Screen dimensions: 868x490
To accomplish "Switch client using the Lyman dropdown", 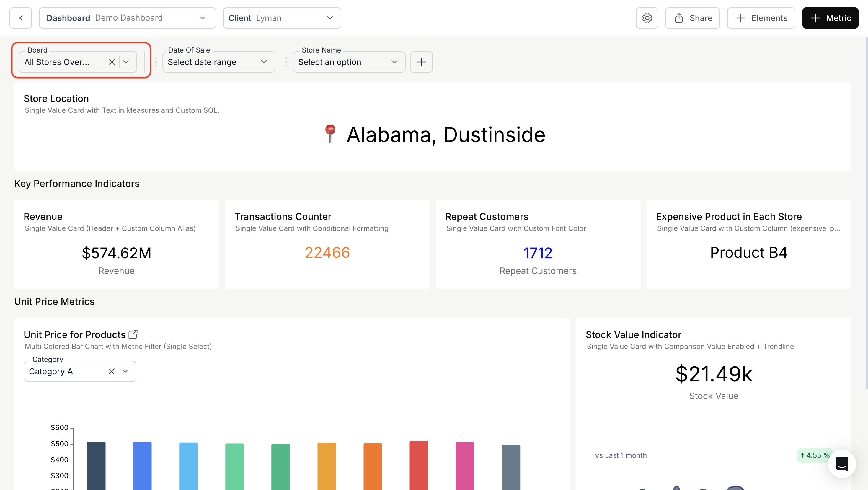I will coord(329,18).
